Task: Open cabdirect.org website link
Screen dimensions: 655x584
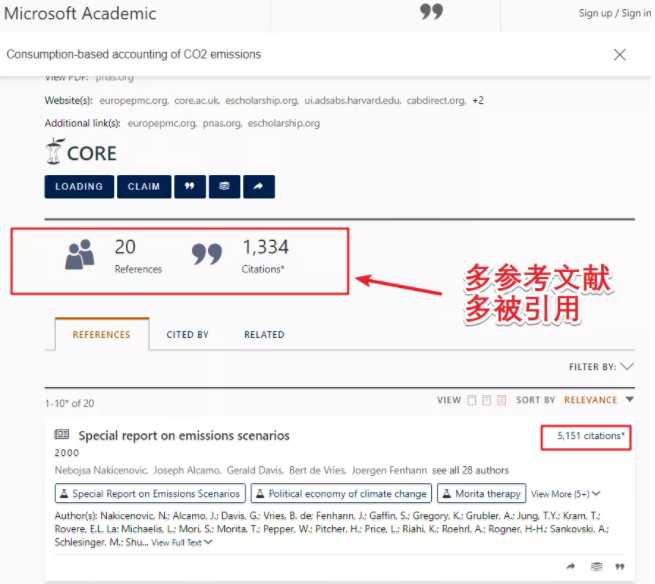Action: pos(436,100)
